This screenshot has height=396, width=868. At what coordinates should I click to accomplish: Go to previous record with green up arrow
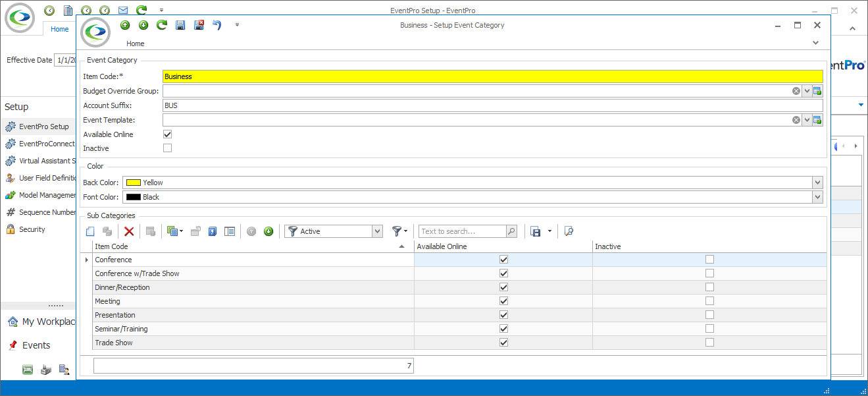pyautogui.click(x=125, y=25)
